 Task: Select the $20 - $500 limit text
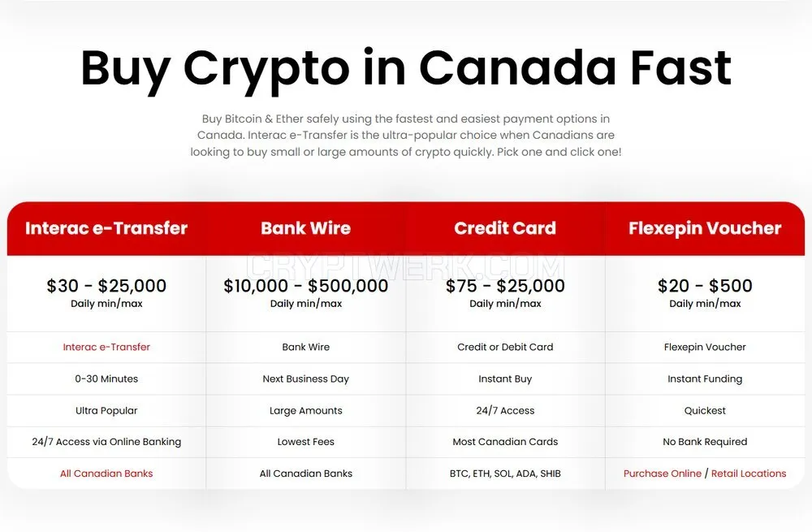(705, 285)
